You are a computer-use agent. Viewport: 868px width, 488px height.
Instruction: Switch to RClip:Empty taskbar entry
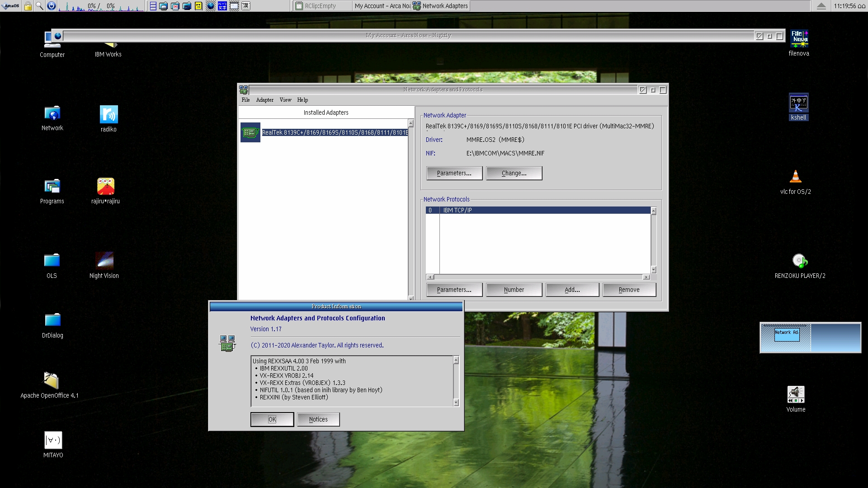tap(322, 6)
